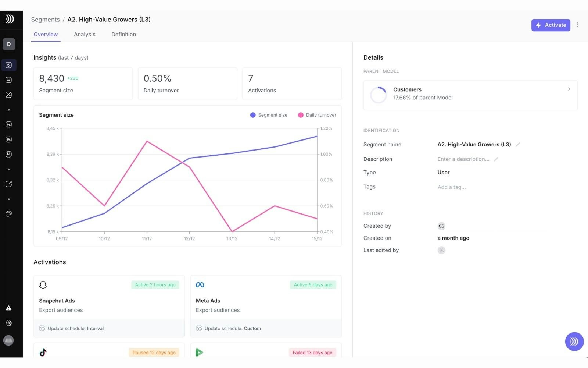Open the Segments breadcrumb link
Image resolution: width=588 pixels, height=368 pixels.
coord(45,19)
